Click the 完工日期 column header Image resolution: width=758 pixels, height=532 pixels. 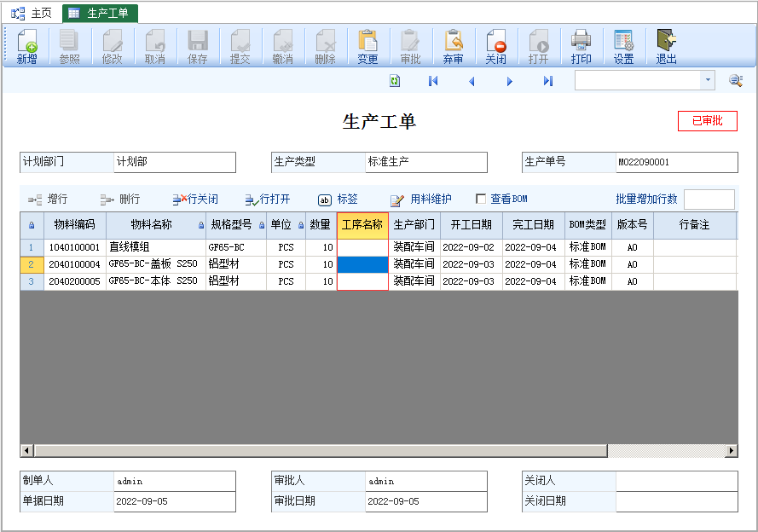click(x=533, y=225)
